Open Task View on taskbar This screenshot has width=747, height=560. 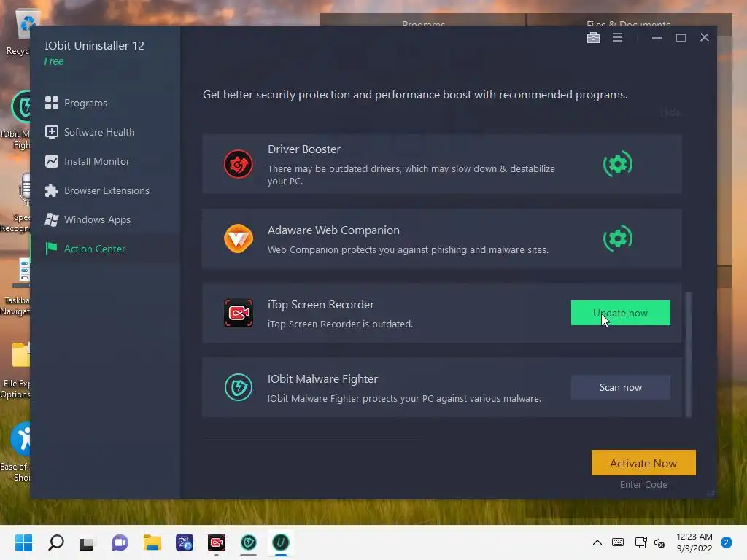pos(87,542)
